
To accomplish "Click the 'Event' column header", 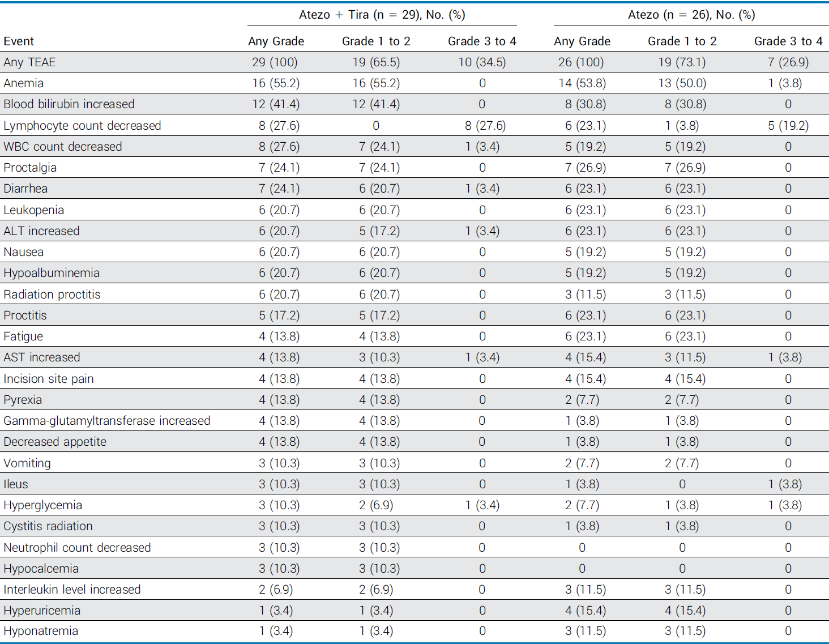I will [x=19, y=41].
